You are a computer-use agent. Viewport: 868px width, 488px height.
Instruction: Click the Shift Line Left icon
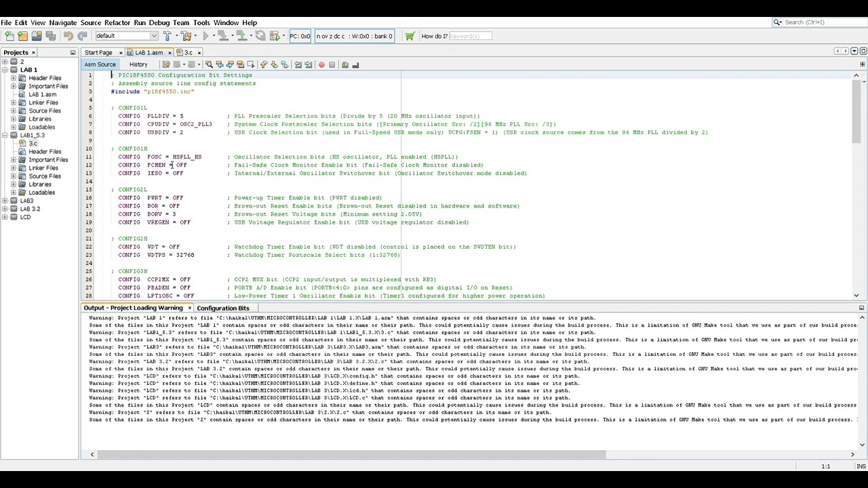298,64
